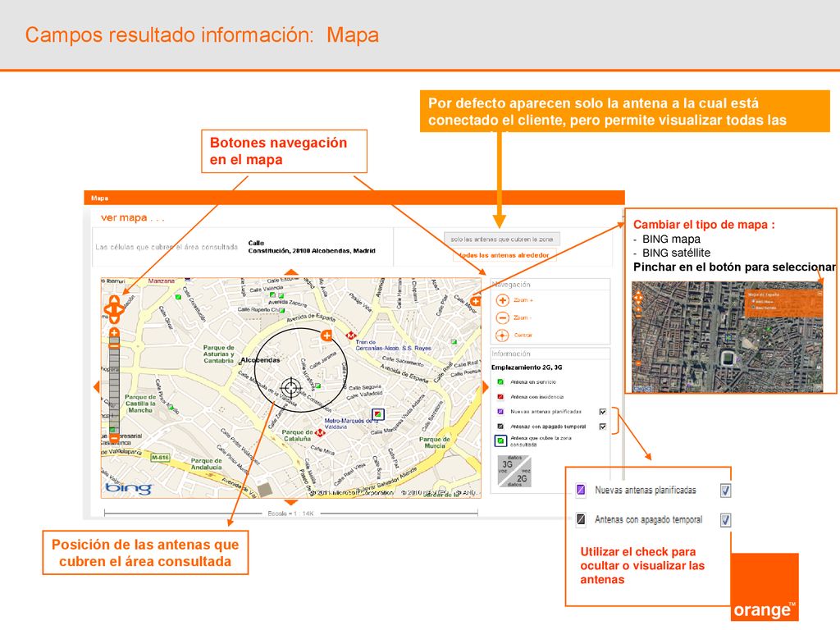Screen dimensions: 840x630
Task: Click the minus button below the map zoom slider
Action: pos(114,438)
